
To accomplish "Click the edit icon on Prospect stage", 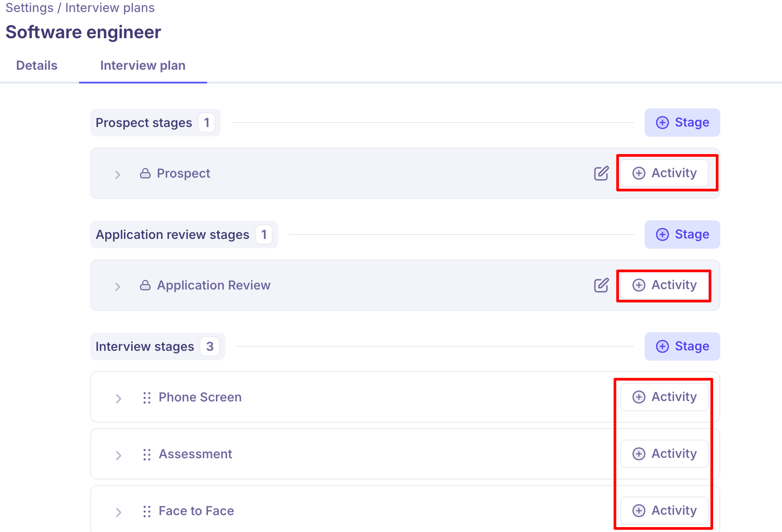I will 601,173.
